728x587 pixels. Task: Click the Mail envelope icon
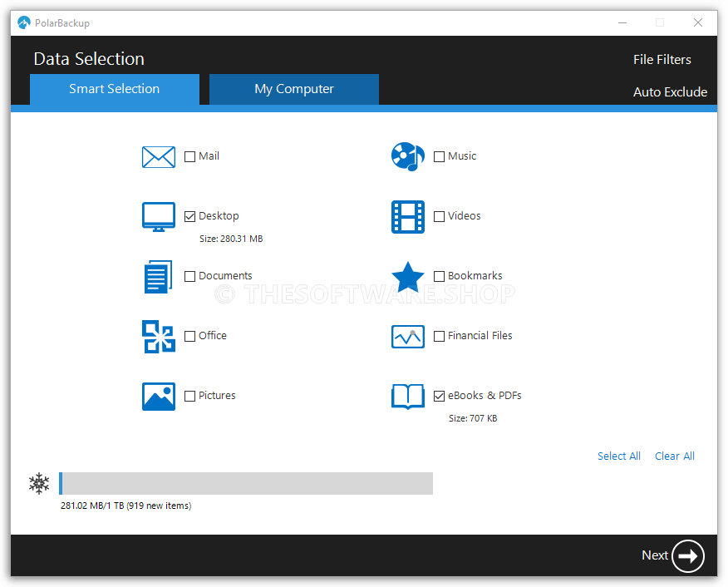[x=159, y=156]
